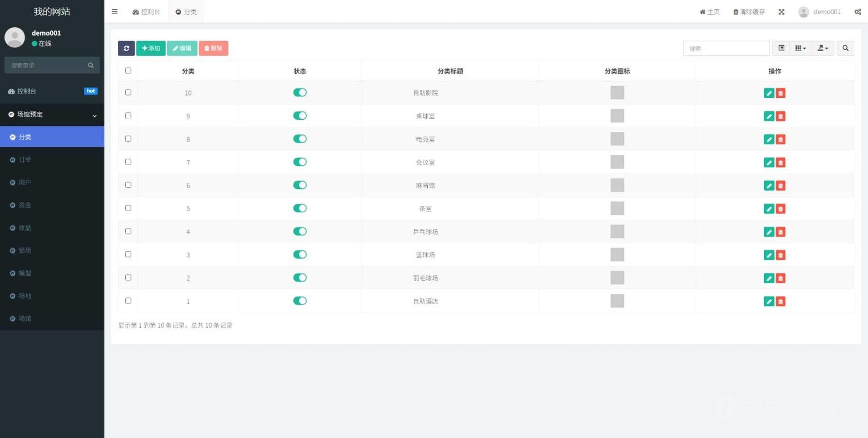The image size is (868, 438).
Task: Click the refresh table icon button
Action: [x=126, y=48]
